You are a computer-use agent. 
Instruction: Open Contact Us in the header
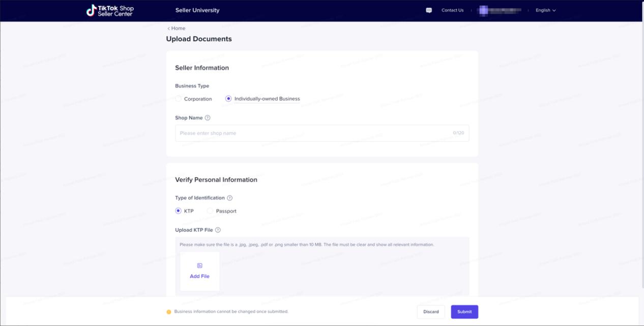tap(452, 10)
